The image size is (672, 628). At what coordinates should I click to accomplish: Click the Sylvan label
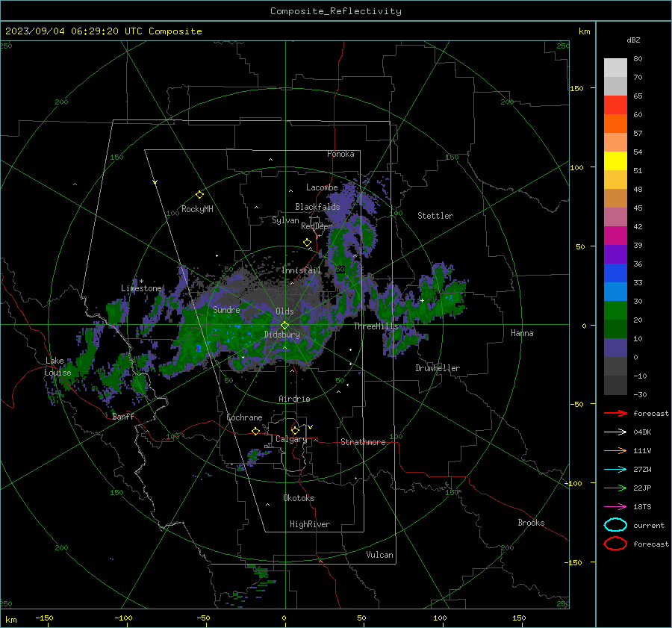(x=285, y=220)
